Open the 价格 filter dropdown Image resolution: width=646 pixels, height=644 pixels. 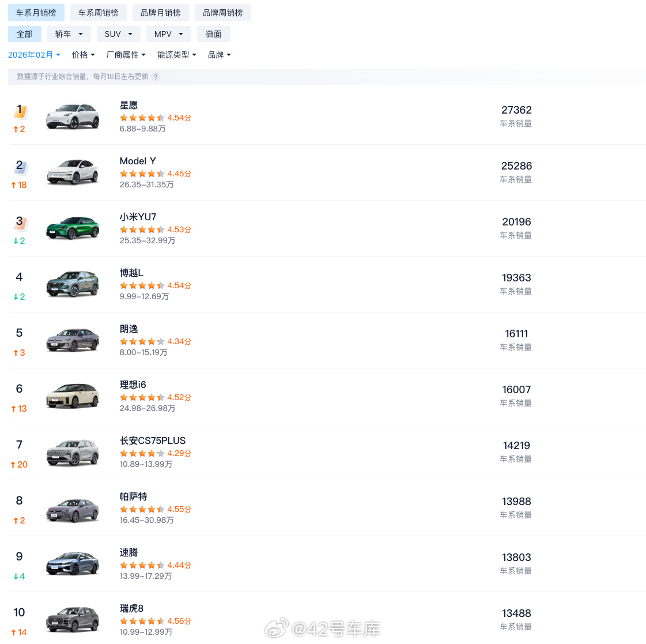[x=83, y=55]
